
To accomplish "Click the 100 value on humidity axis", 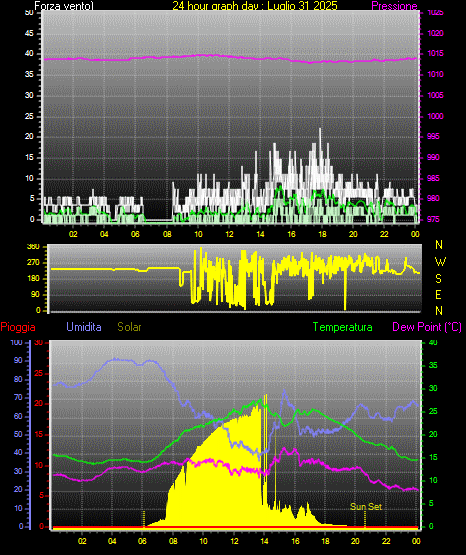I will [16, 342].
